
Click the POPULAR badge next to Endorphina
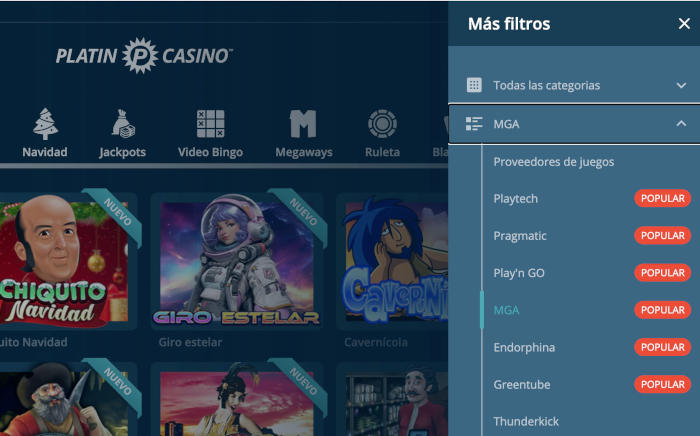662,347
